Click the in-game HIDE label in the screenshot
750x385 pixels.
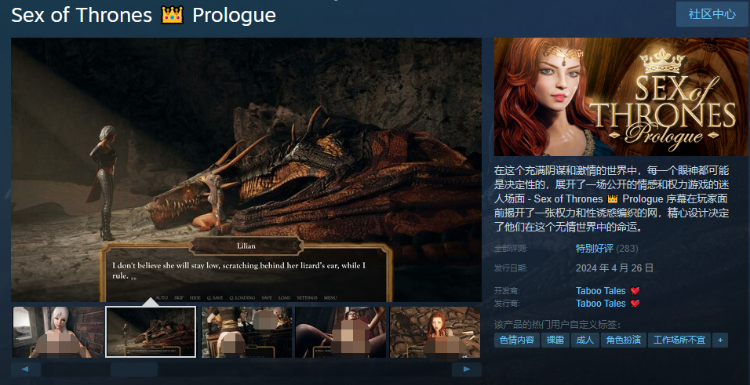pos(195,298)
